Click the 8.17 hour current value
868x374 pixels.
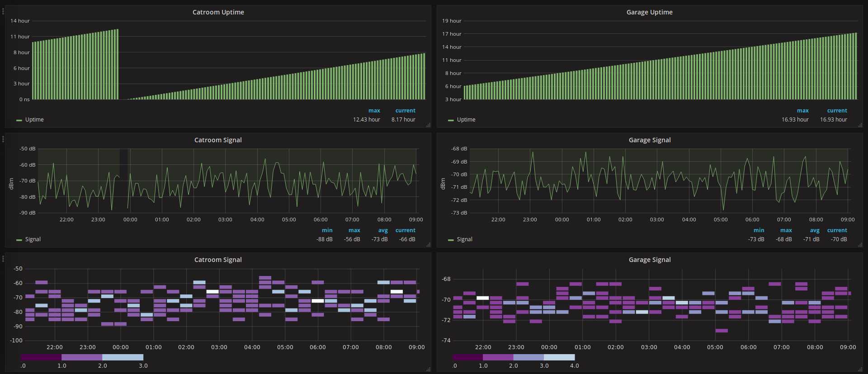click(x=403, y=120)
